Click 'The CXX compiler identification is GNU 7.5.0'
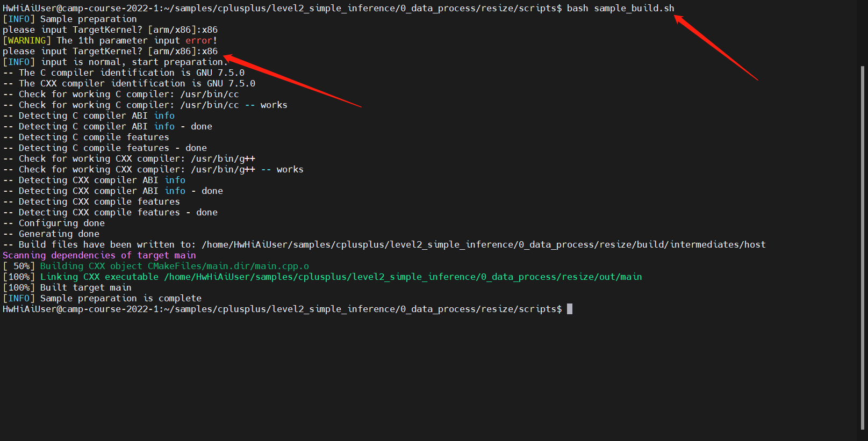 pyautogui.click(x=137, y=83)
